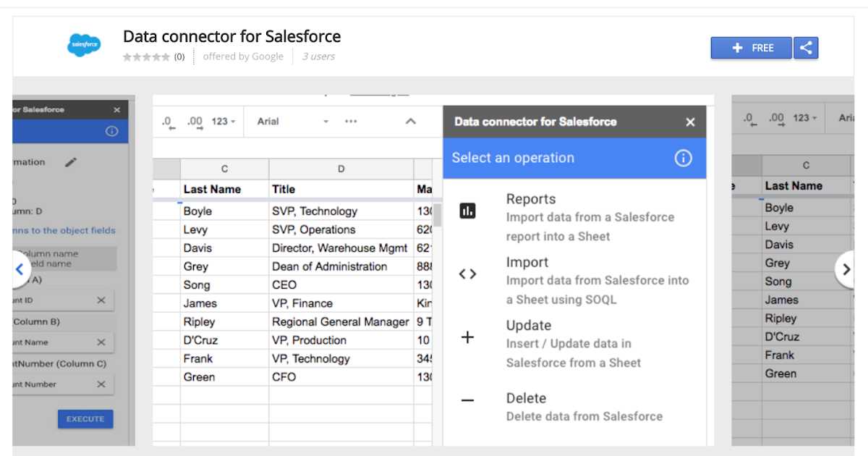Open the Arial font dropdown
The height and width of the screenshot is (456, 868).
click(x=293, y=122)
